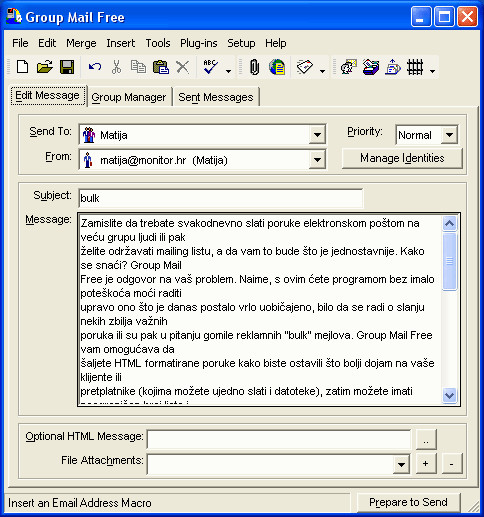Open the Plug-ins menu

click(199, 43)
